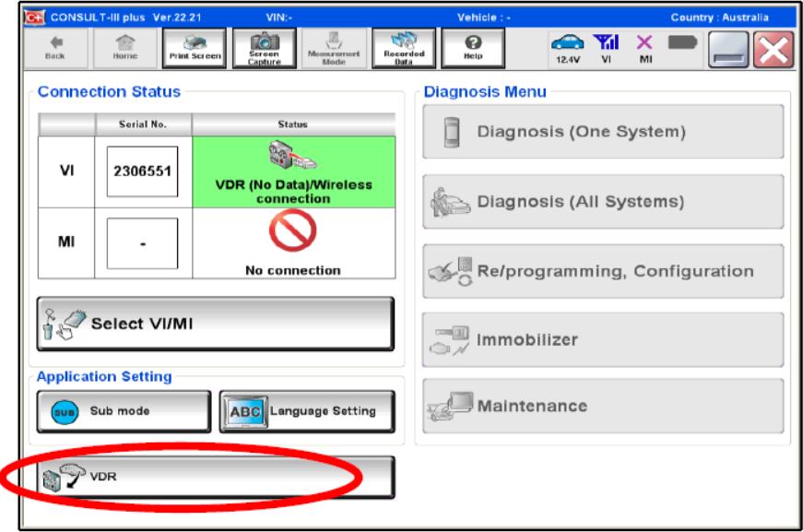
Task: Click the VIN:- title bar text
Action: pos(279,18)
